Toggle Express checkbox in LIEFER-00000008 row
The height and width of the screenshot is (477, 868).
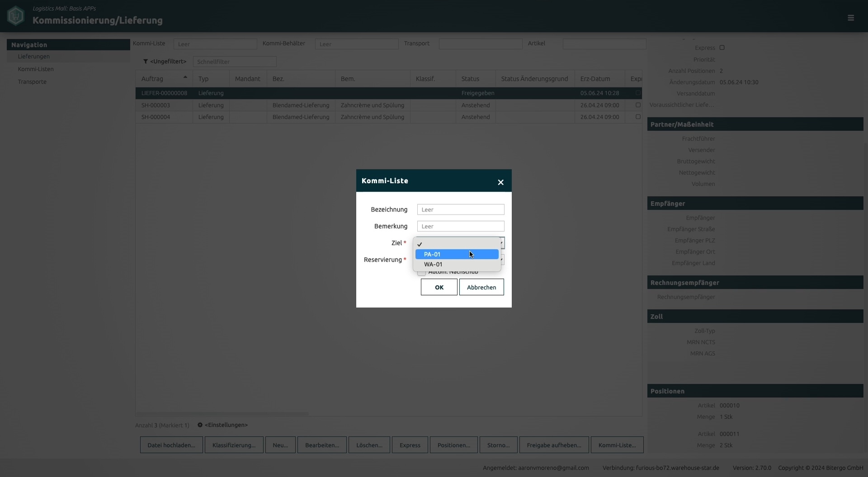coord(638,93)
